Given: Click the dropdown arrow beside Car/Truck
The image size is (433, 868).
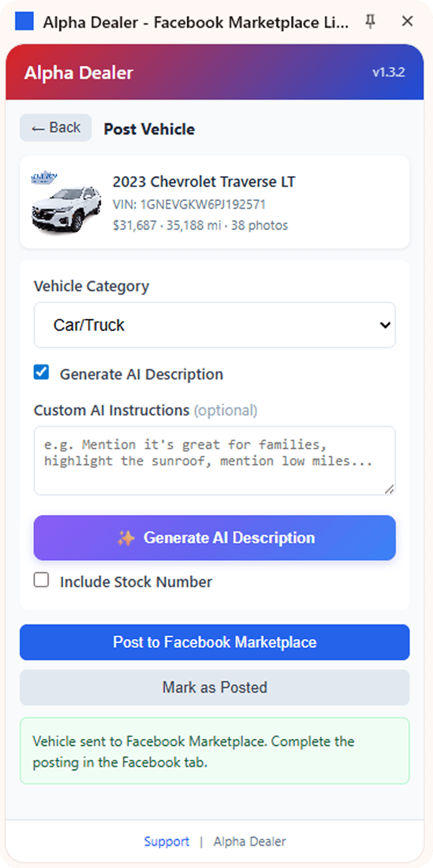Looking at the screenshot, I should pos(385,325).
